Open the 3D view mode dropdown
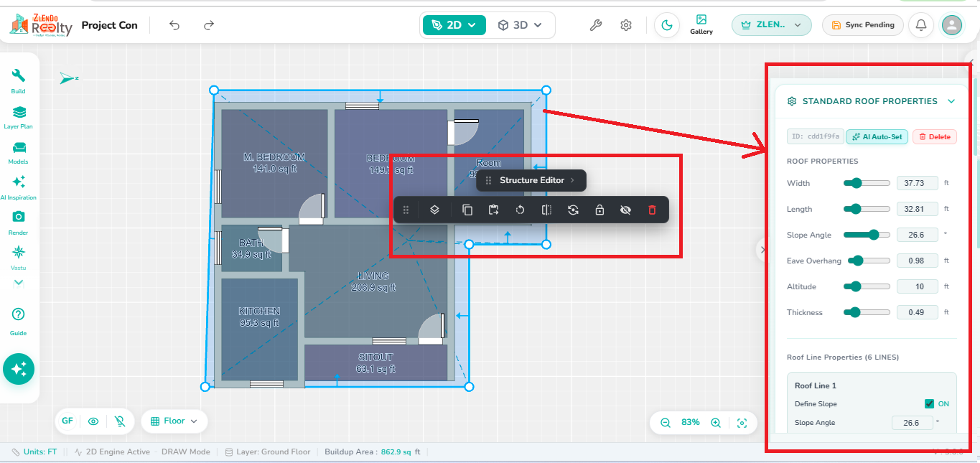This screenshot has width=980, height=463. point(520,25)
